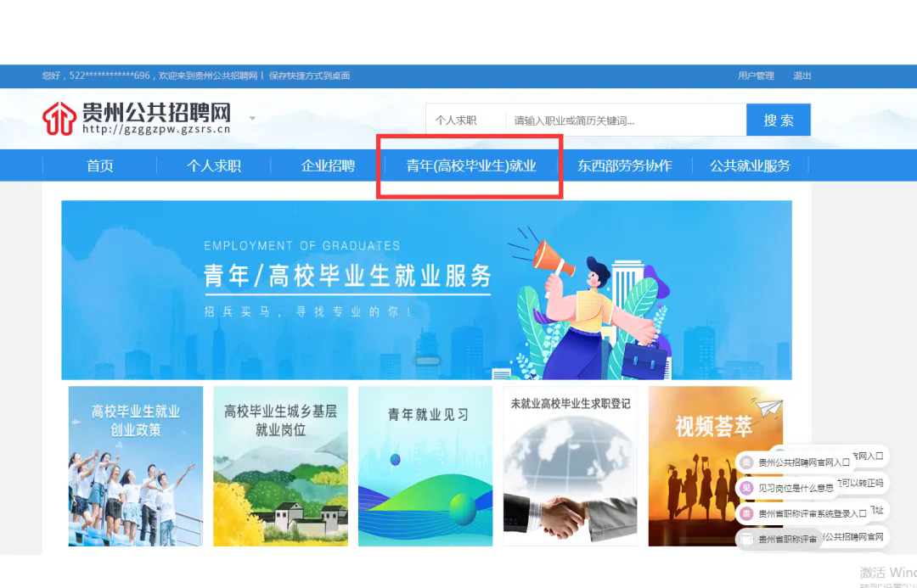Click the 退出 logout link
The width and height of the screenshot is (917, 588).
802,76
